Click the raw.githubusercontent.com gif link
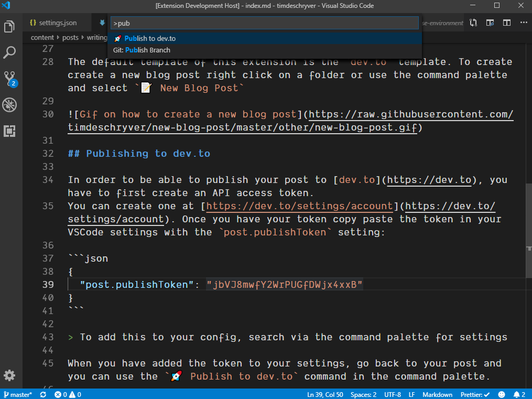The width and height of the screenshot is (532, 399). tap(290, 121)
